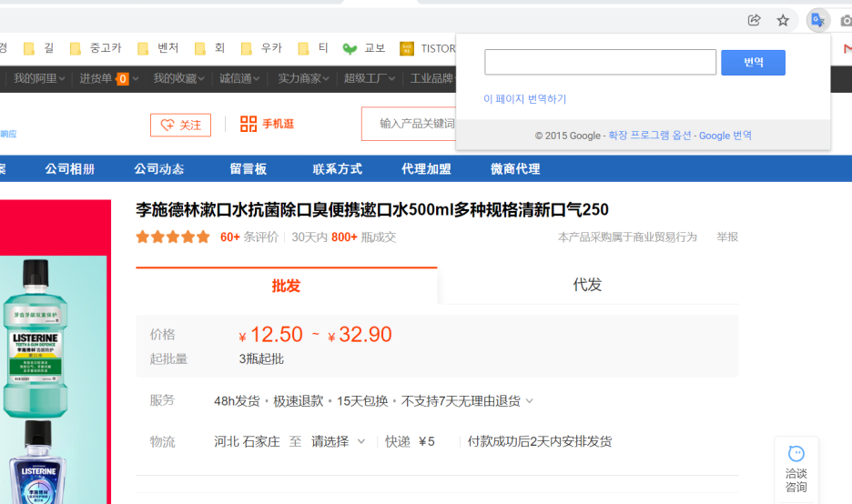This screenshot has width=852, height=504.
Task: Click the camera extension icon
Action: 846,21
